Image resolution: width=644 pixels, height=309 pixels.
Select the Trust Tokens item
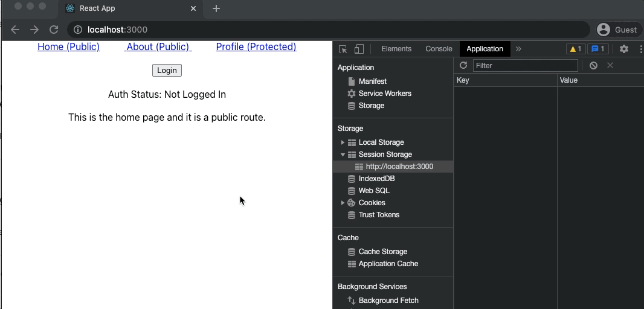click(379, 215)
